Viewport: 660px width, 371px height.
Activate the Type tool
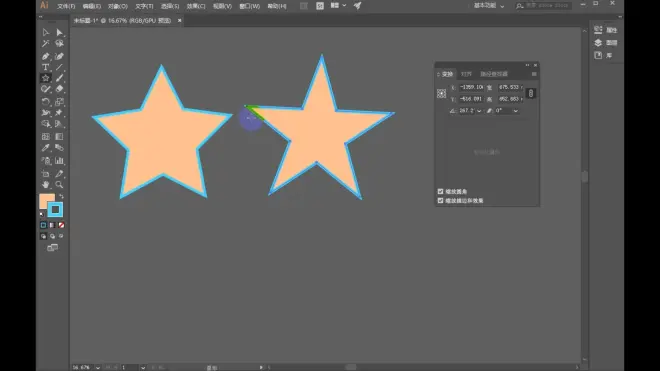click(45, 67)
